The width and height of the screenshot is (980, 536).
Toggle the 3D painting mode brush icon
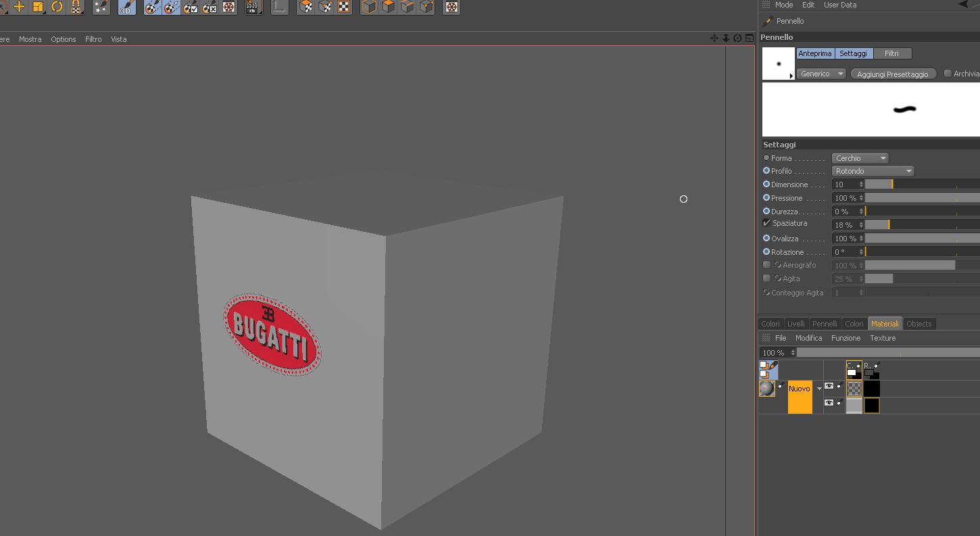click(x=126, y=7)
